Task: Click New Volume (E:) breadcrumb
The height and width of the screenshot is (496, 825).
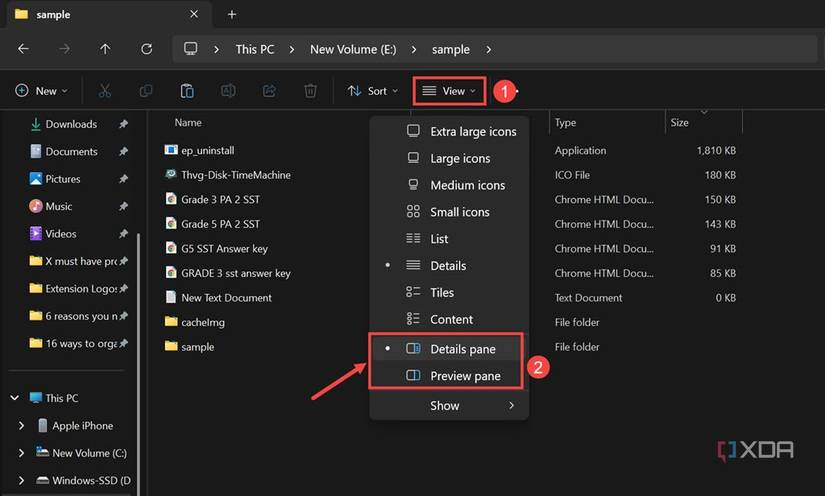Action: [x=353, y=49]
